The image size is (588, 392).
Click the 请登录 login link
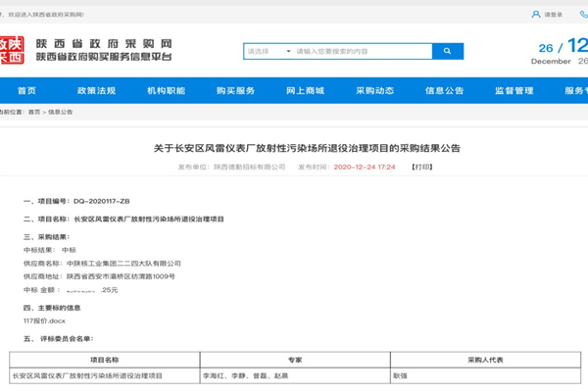click(554, 15)
